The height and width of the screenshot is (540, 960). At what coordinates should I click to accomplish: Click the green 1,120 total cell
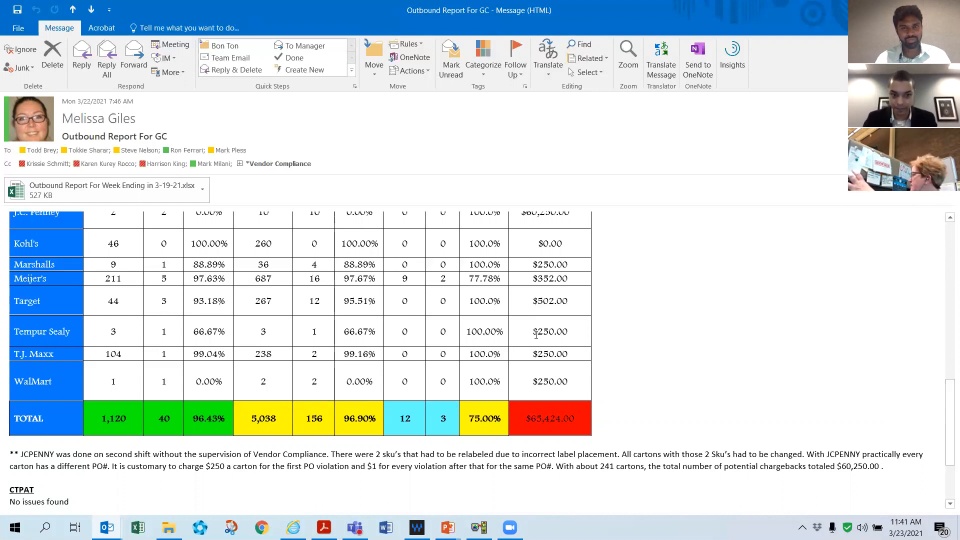click(x=113, y=418)
